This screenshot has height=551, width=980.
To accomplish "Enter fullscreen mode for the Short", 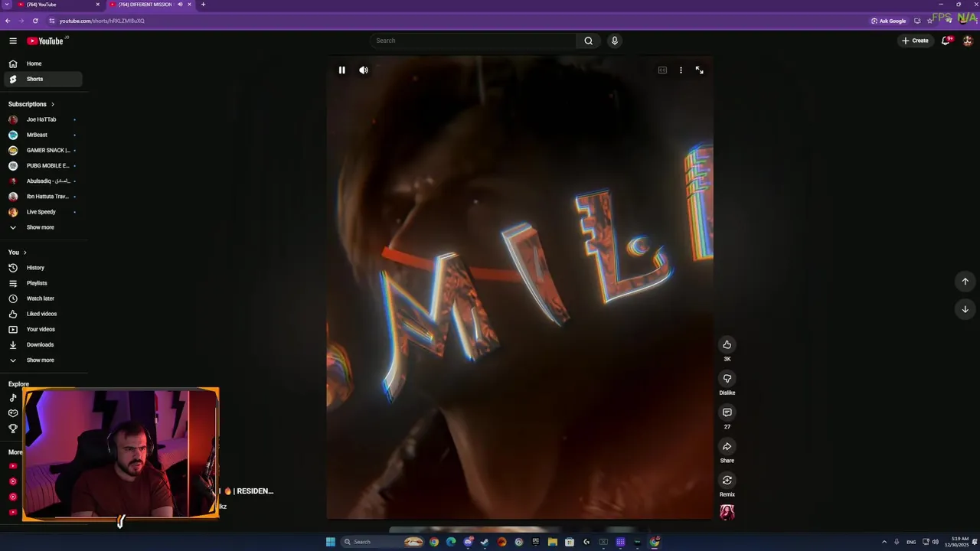I will click(699, 70).
